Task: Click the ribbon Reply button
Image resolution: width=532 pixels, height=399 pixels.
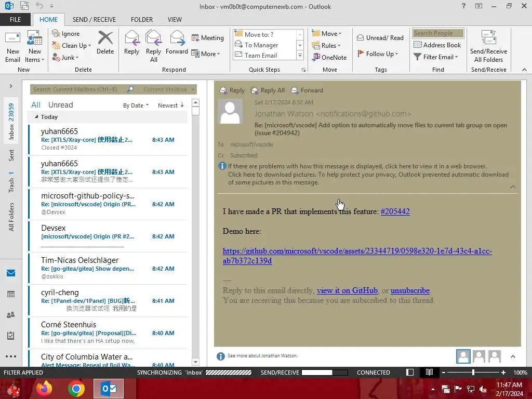Action: tap(131, 43)
